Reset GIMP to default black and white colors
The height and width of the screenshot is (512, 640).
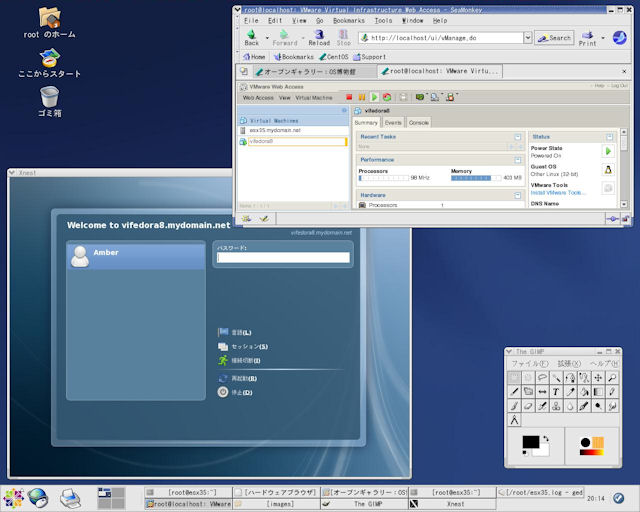[524, 453]
